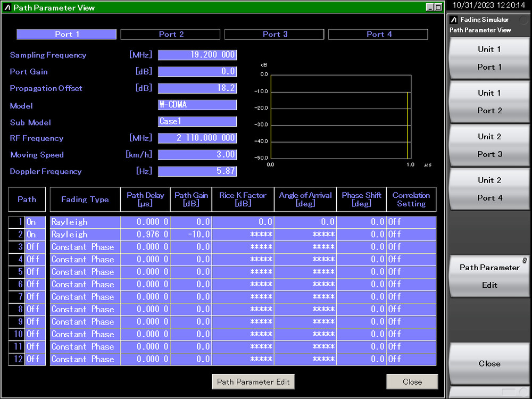532x399 pixels.
Task: Click the Fading Simulator logo icon
Action: coord(454,20)
